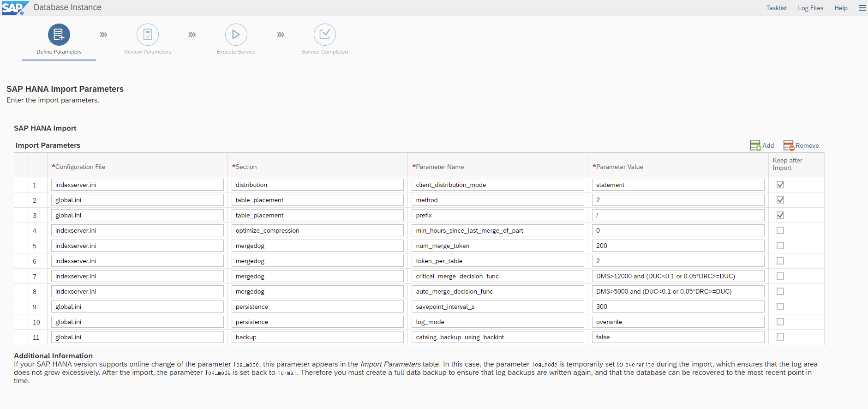Select the Define Parameters step icon
This screenshot has width=868, height=409.
point(59,35)
